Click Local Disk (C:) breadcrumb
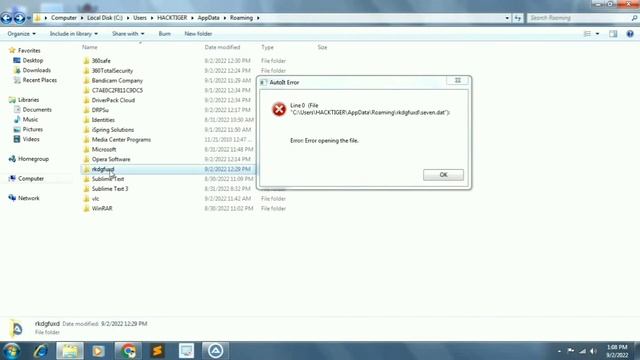 point(105,18)
